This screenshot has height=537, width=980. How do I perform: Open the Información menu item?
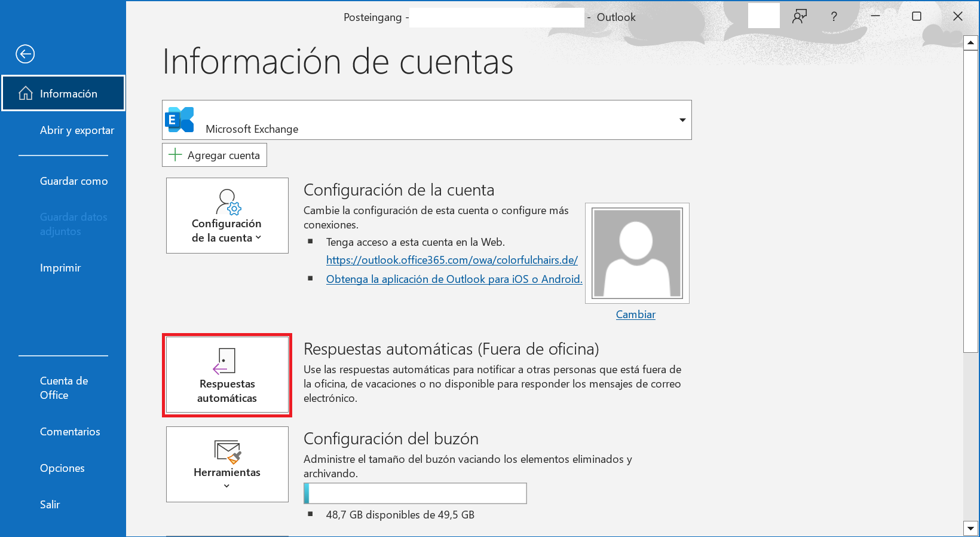63,93
